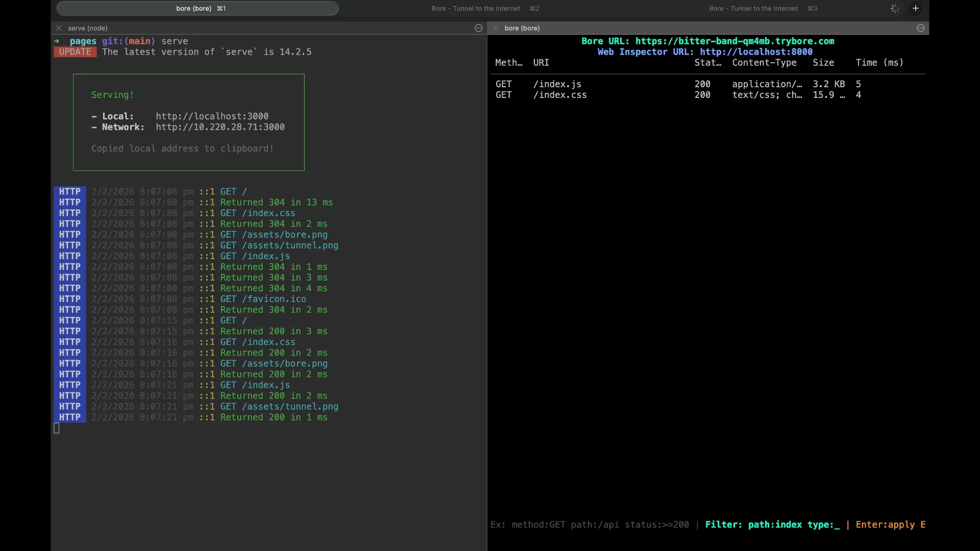980x551 pixels.
Task: Open Web Inspector localhost:8000 link
Action: coord(756,52)
